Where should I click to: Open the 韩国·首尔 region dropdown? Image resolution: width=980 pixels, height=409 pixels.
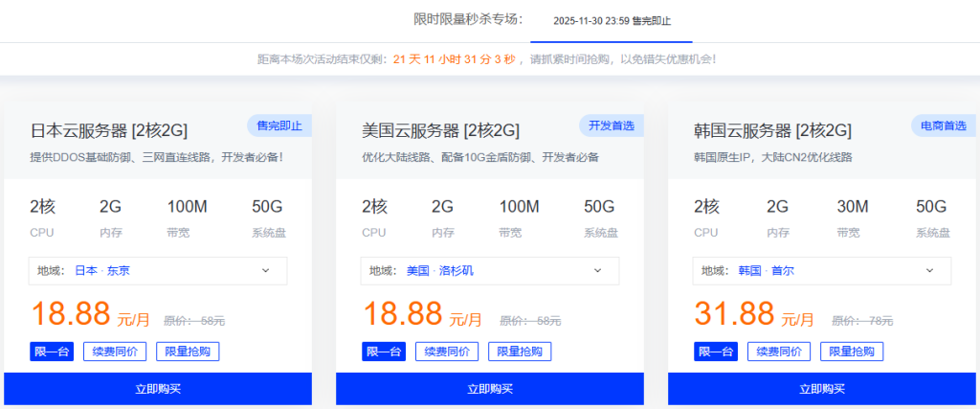click(821, 271)
